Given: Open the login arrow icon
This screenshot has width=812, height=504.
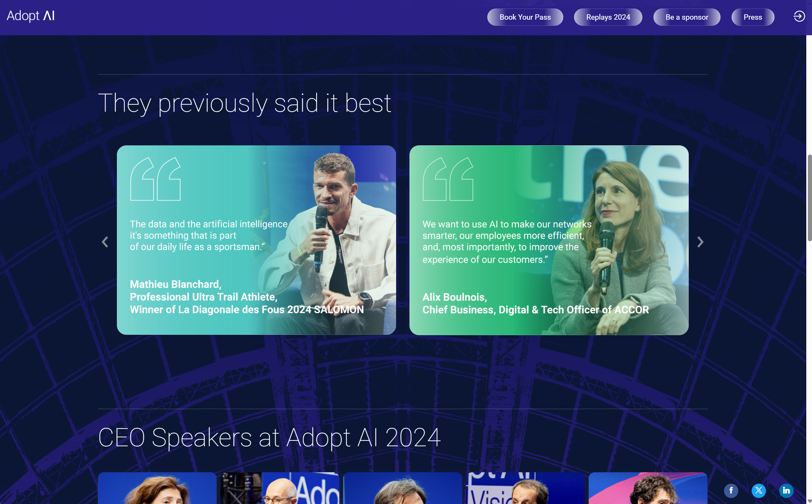Looking at the screenshot, I should [x=799, y=16].
